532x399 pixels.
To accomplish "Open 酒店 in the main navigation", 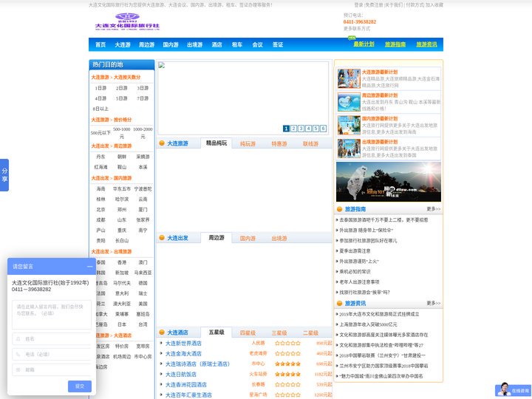I will [216, 44].
